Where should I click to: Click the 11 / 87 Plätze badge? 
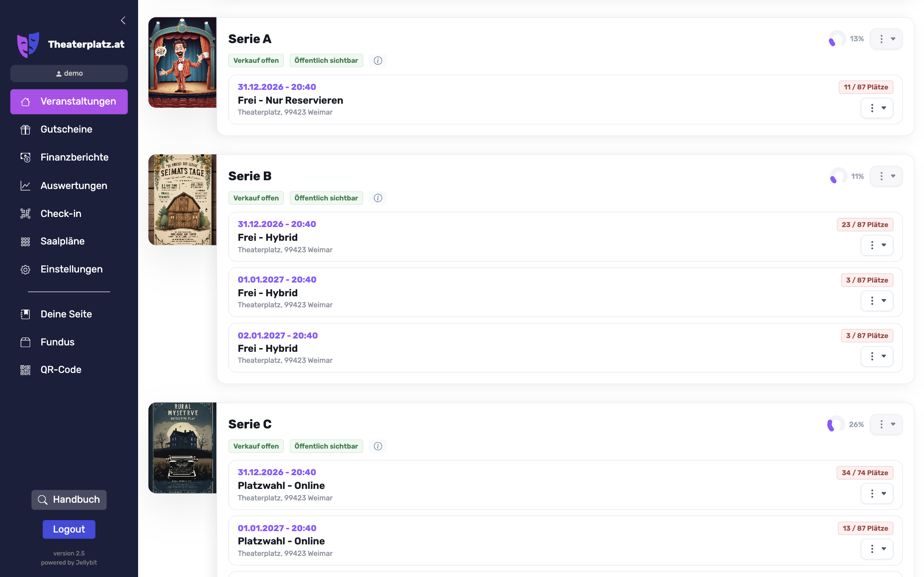[866, 87]
